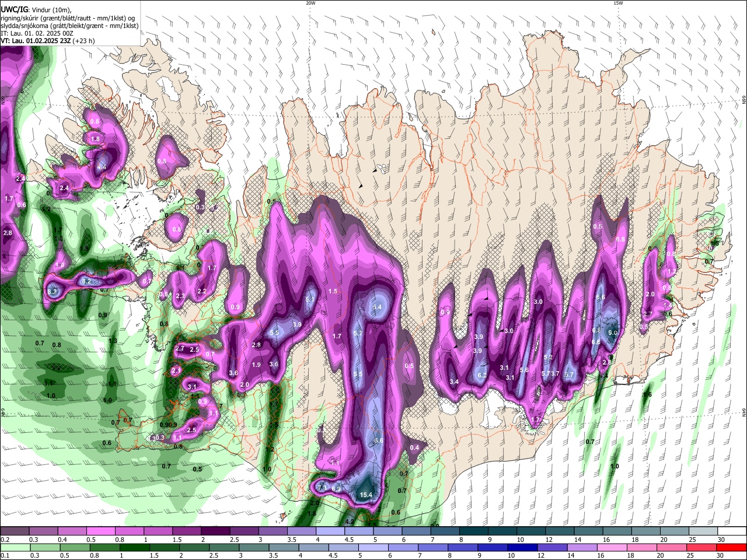
Task: Click the 9.0 precipitation value on the map
Action: 613,332
